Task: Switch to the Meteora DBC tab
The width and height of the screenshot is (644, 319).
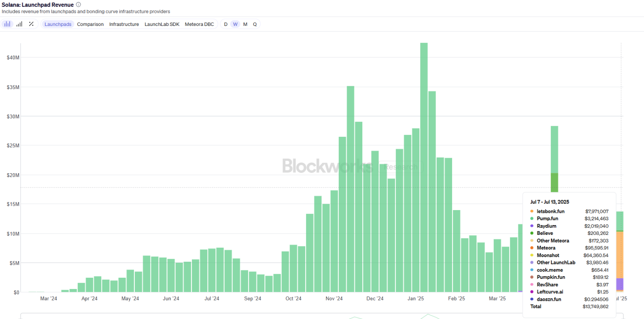Action: [200, 24]
